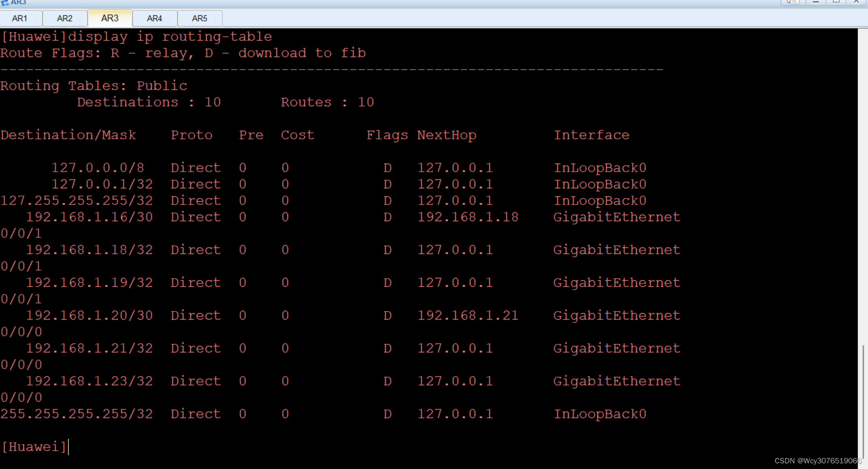
Task: Click next hop 192.168.1.21
Action: click(x=468, y=316)
